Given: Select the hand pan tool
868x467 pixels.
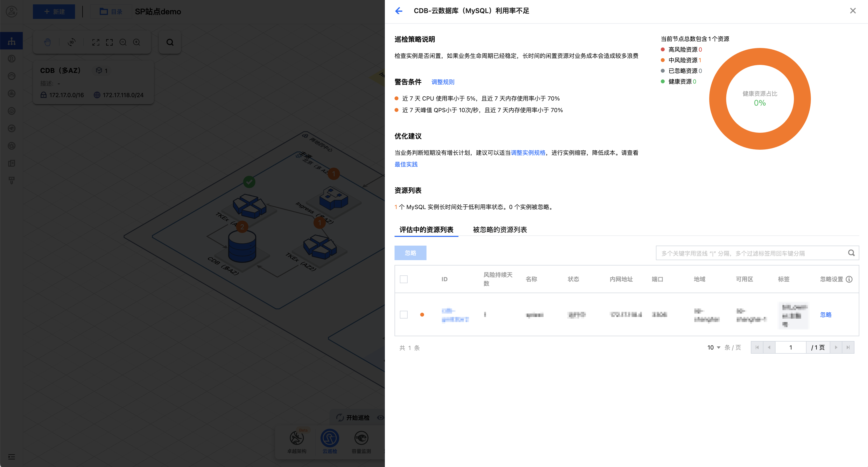Looking at the screenshot, I should click(x=47, y=42).
